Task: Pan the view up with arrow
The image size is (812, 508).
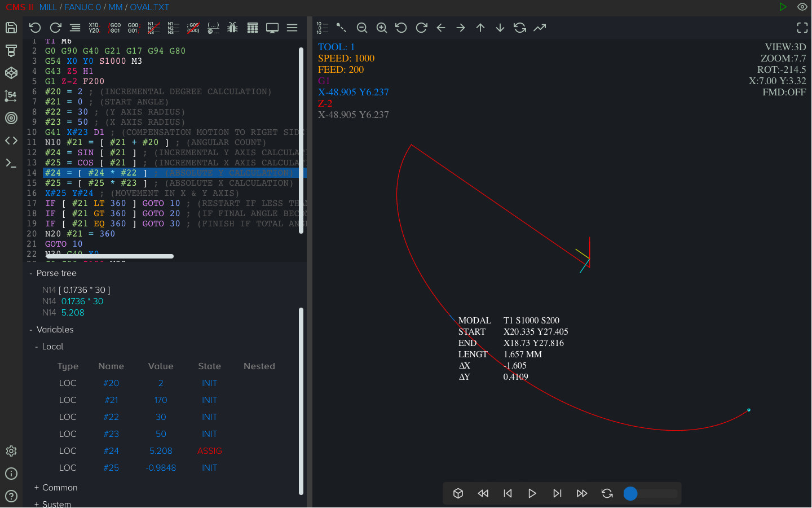Action: point(480,28)
